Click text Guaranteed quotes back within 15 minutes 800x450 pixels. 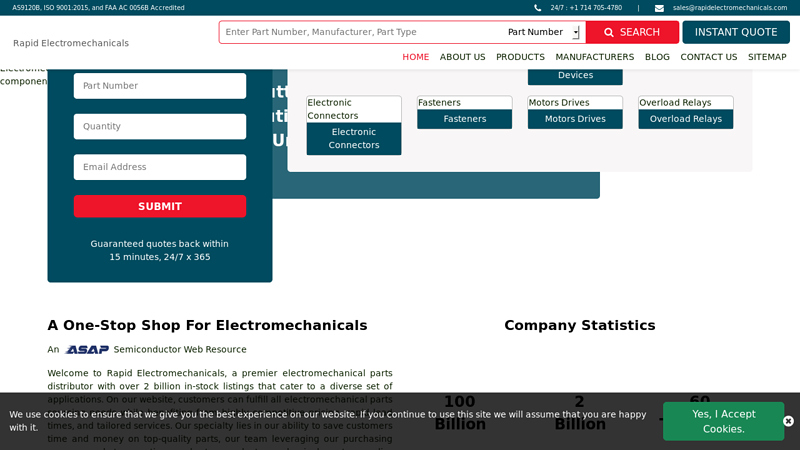click(x=160, y=250)
